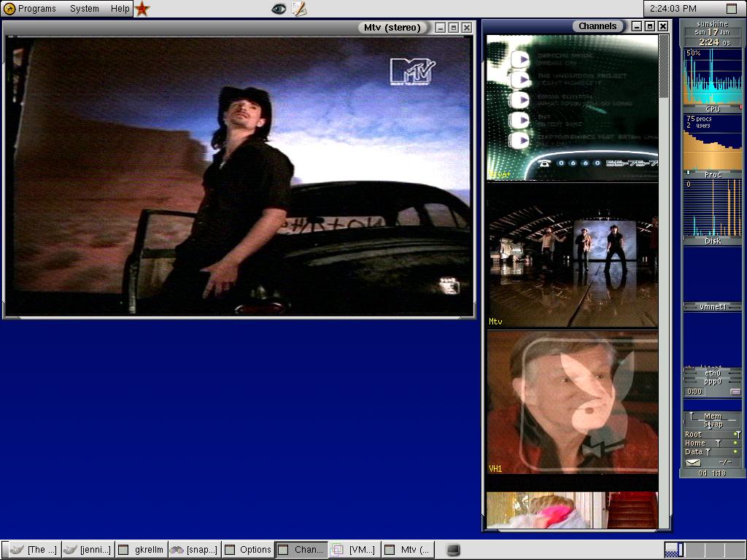
Task: Open the Help menu
Action: coord(120,9)
